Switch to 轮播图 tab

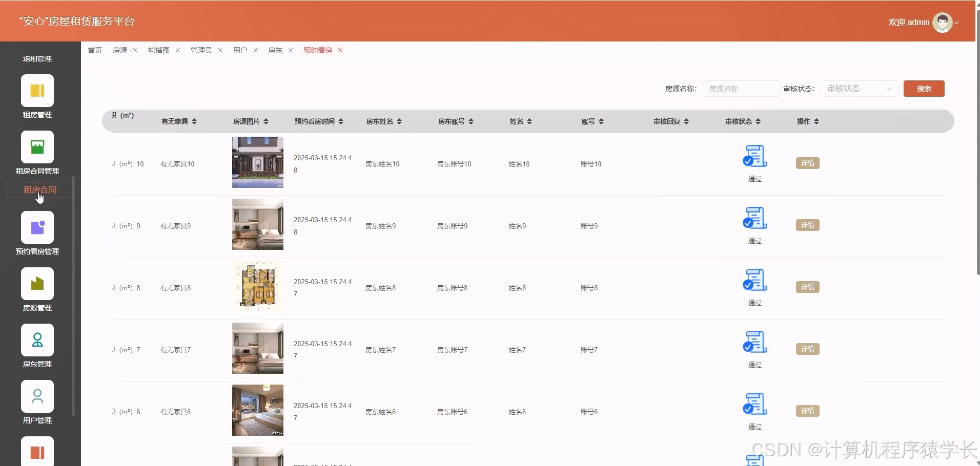pos(159,50)
